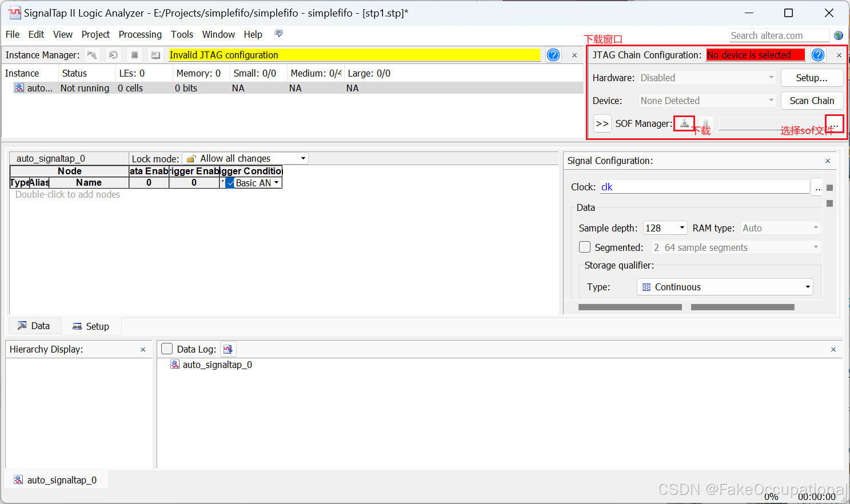
Task: Open Storage qualifier Type dropdown
Action: coord(725,287)
